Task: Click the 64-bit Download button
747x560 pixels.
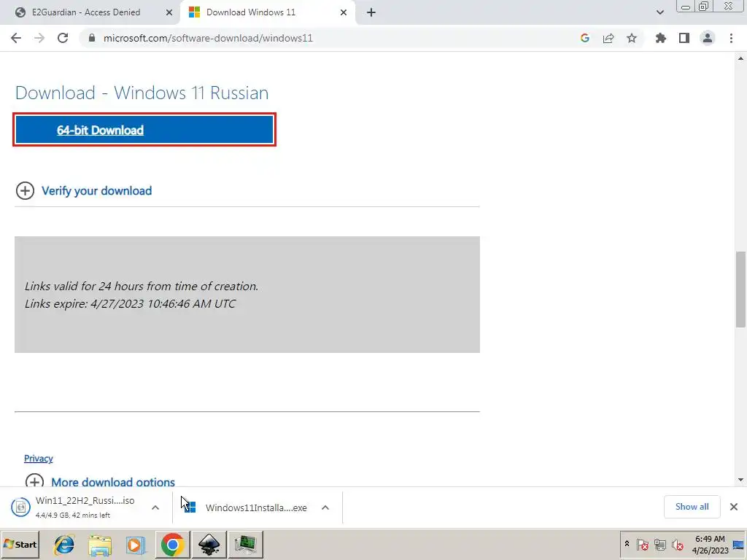Action: pos(144,130)
